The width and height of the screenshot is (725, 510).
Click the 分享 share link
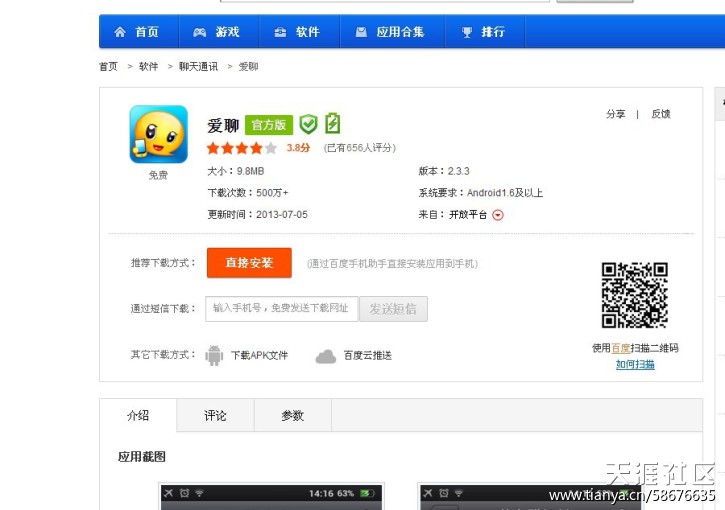pos(615,114)
